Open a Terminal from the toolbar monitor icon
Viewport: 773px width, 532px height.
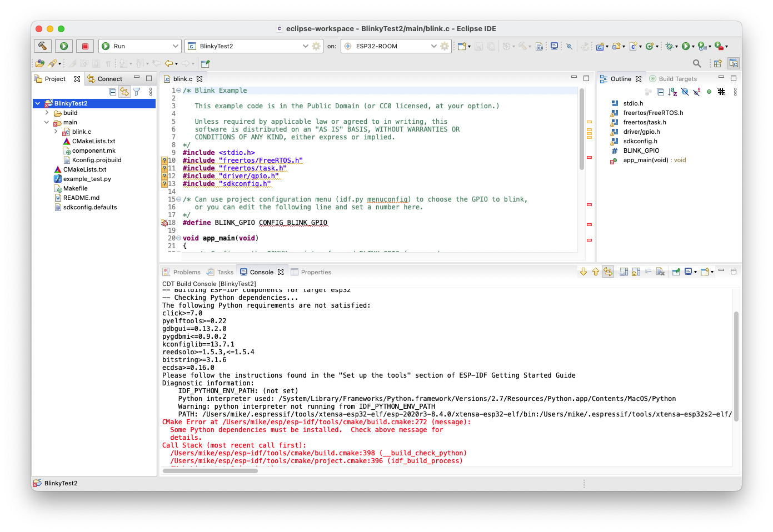pyautogui.click(x=554, y=46)
